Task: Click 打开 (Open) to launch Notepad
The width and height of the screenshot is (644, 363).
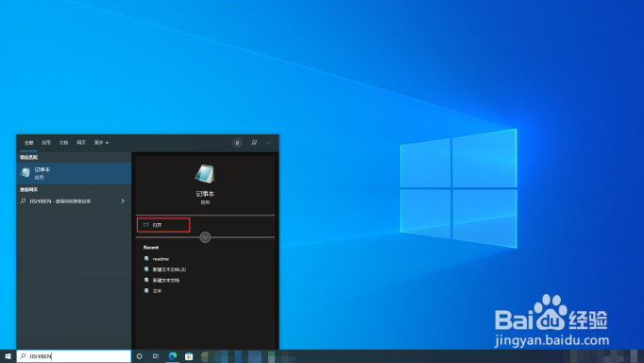Action: (x=163, y=225)
